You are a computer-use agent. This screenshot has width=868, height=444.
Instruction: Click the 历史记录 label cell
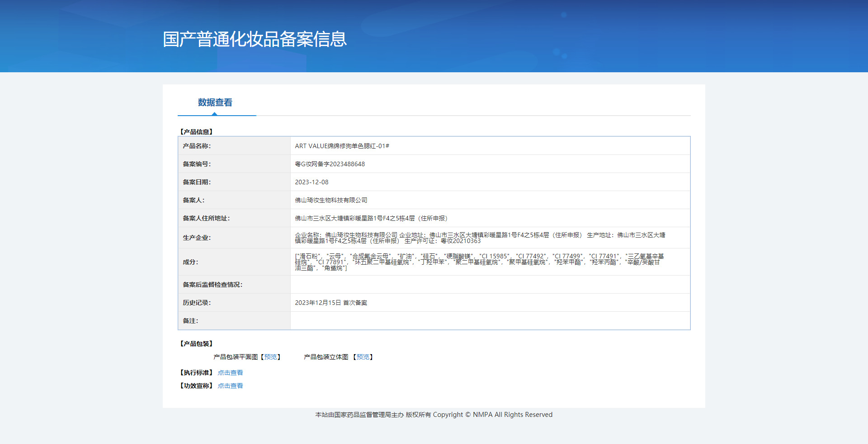[234, 303]
